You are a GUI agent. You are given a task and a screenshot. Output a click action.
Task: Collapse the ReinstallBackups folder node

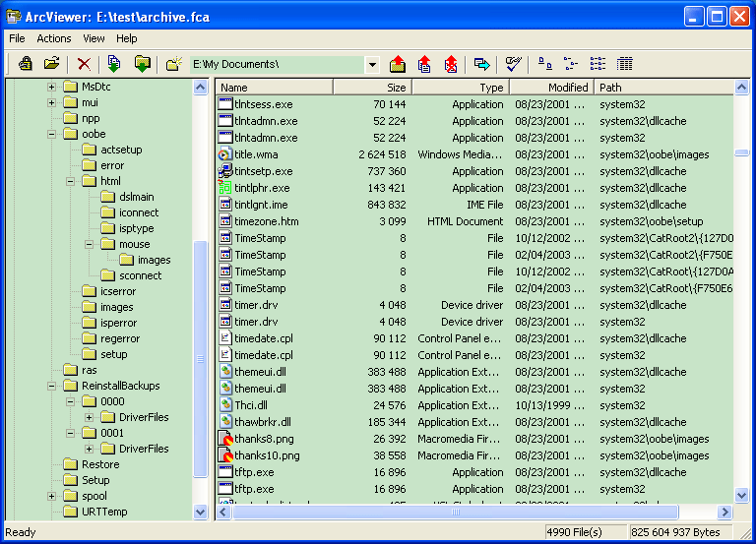(x=51, y=387)
